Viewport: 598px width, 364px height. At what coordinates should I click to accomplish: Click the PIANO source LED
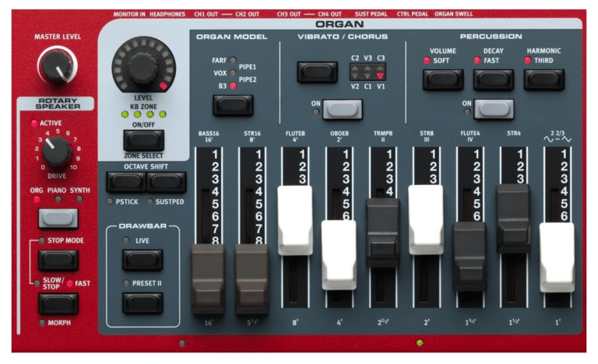click(58, 199)
